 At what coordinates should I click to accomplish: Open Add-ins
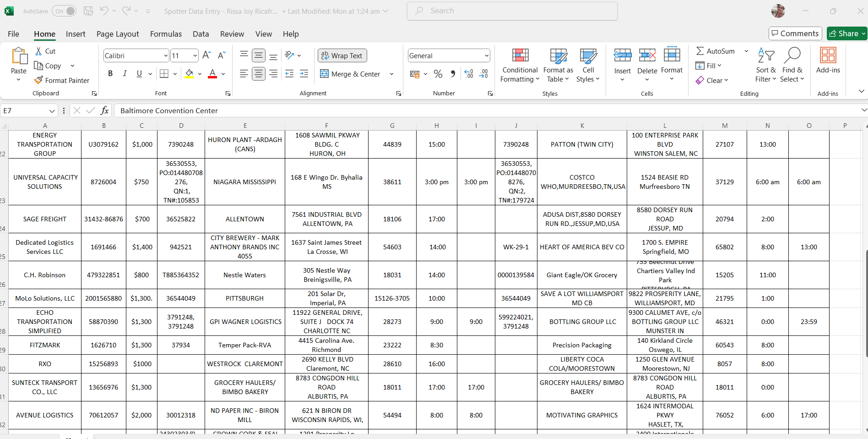(x=828, y=60)
